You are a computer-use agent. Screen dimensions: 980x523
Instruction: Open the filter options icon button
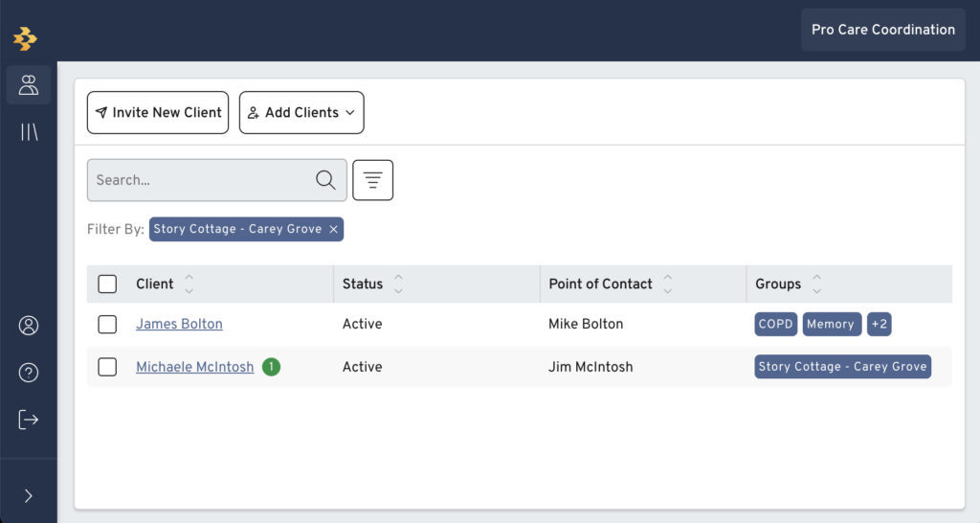click(373, 180)
